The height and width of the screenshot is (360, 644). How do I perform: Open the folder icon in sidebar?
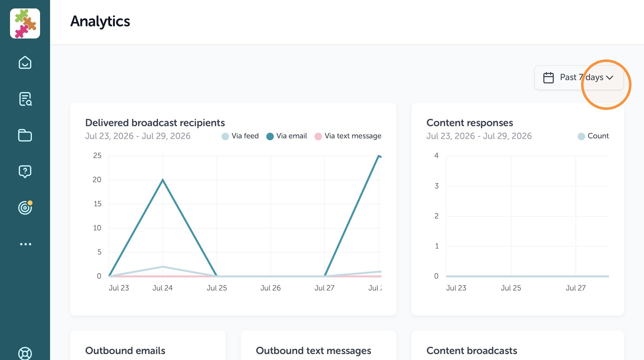(25, 135)
